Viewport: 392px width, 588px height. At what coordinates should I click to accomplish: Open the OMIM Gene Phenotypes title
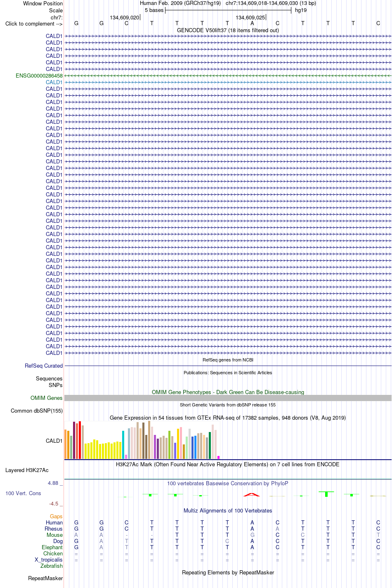pyautogui.click(x=228, y=392)
